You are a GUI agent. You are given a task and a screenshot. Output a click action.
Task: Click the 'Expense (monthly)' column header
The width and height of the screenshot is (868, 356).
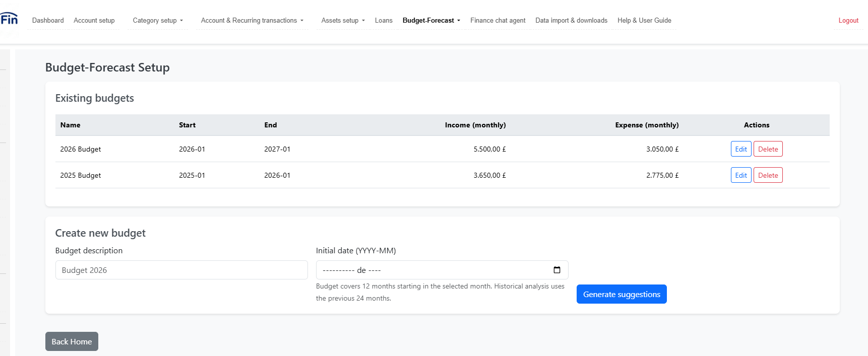647,125
